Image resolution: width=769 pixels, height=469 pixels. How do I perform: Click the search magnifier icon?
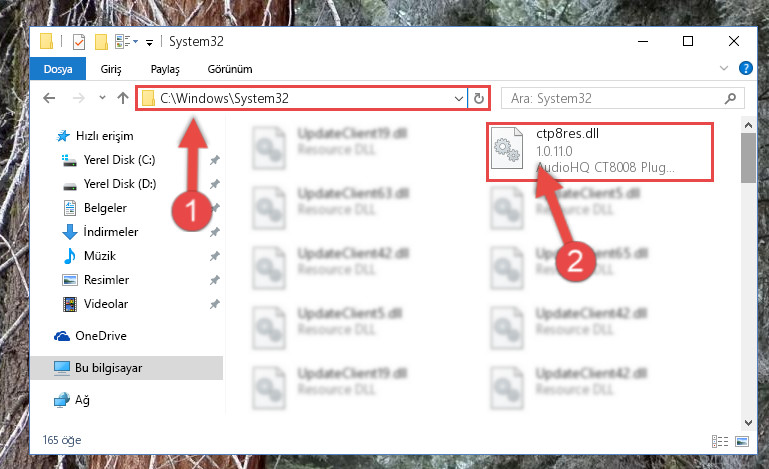730,99
